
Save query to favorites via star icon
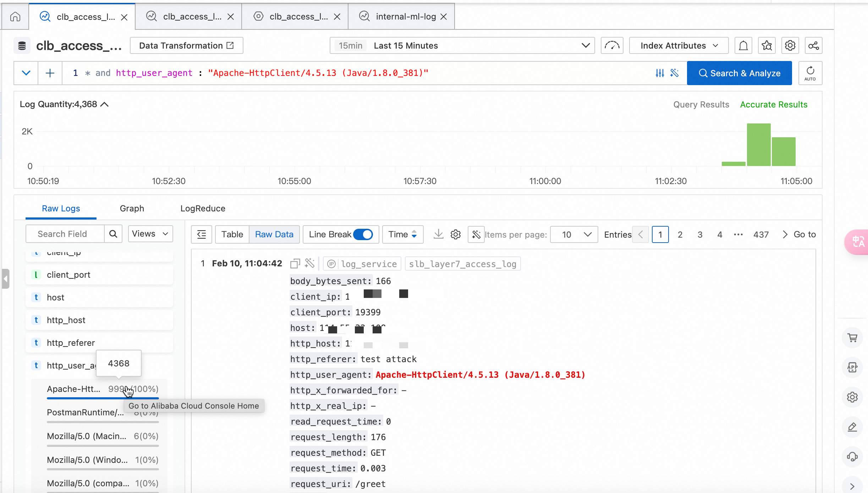pos(767,45)
